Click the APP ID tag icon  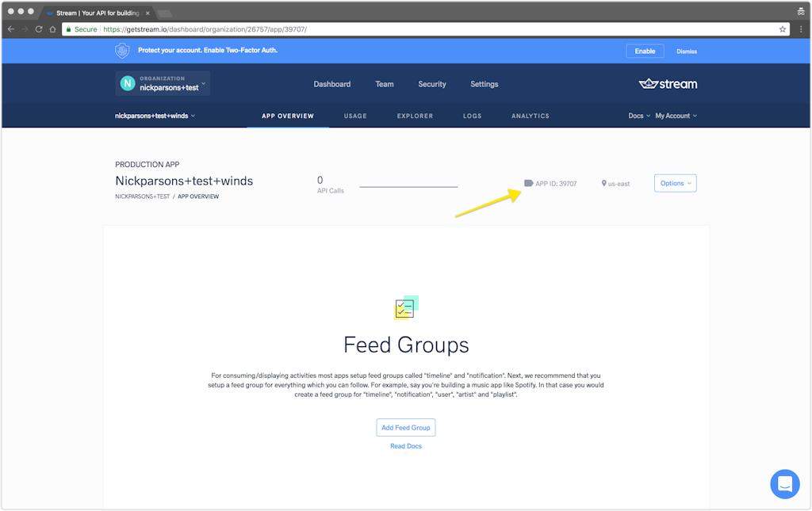pos(528,183)
